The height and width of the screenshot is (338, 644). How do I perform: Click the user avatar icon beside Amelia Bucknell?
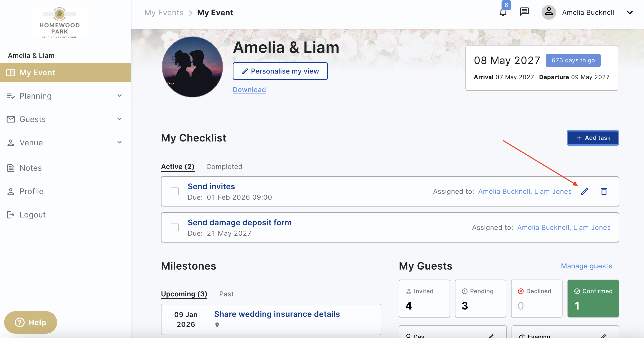(549, 12)
